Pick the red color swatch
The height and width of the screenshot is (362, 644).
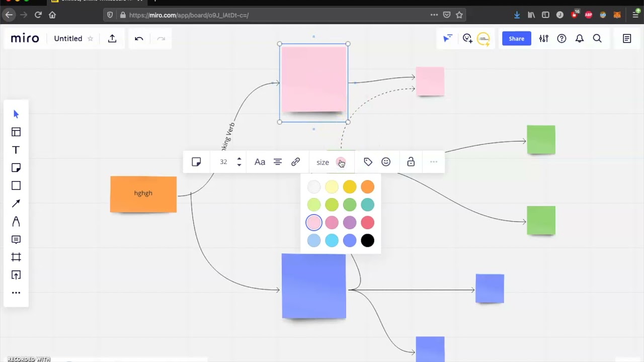tap(367, 223)
